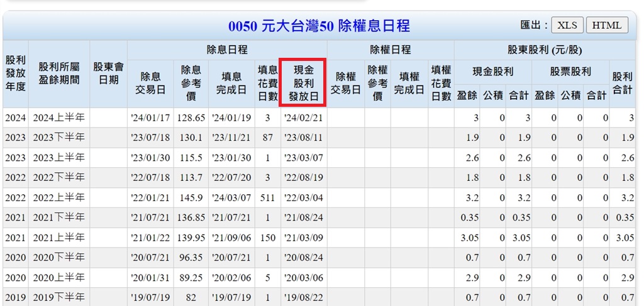This screenshot has width=644, height=306.
Task: Click the 現金股利 subgroup header
Action: click(x=493, y=72)
